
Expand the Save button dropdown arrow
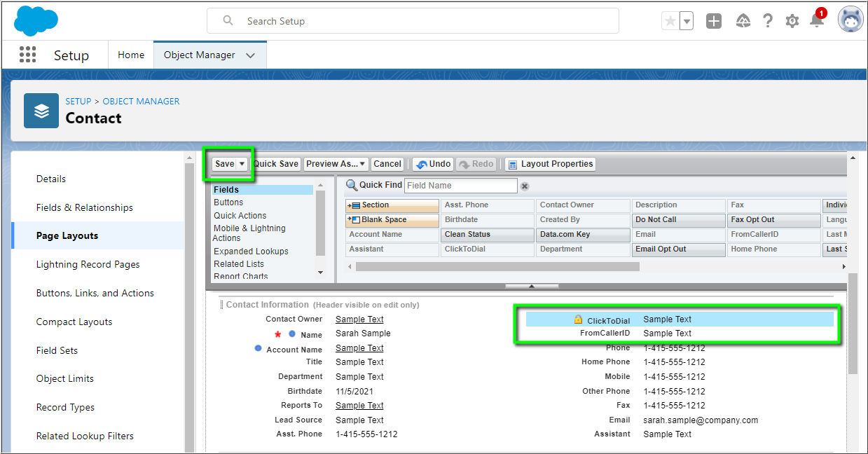point(242,164)
